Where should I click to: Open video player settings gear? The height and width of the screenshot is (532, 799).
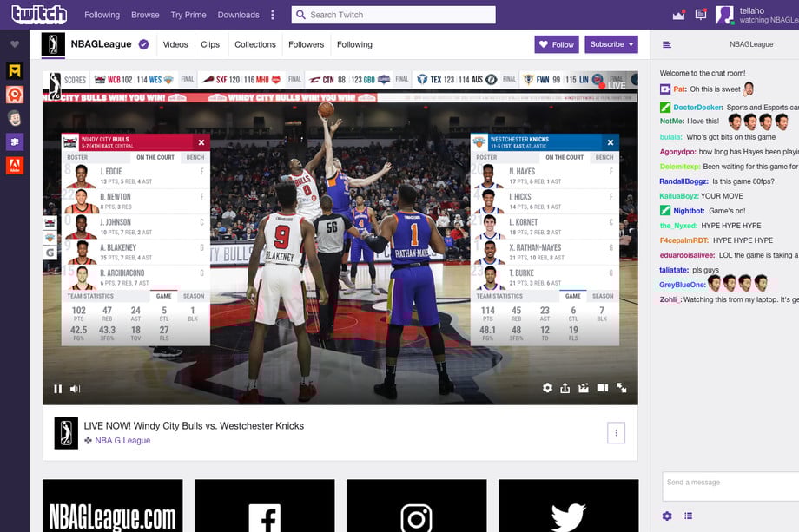(547, 388)
